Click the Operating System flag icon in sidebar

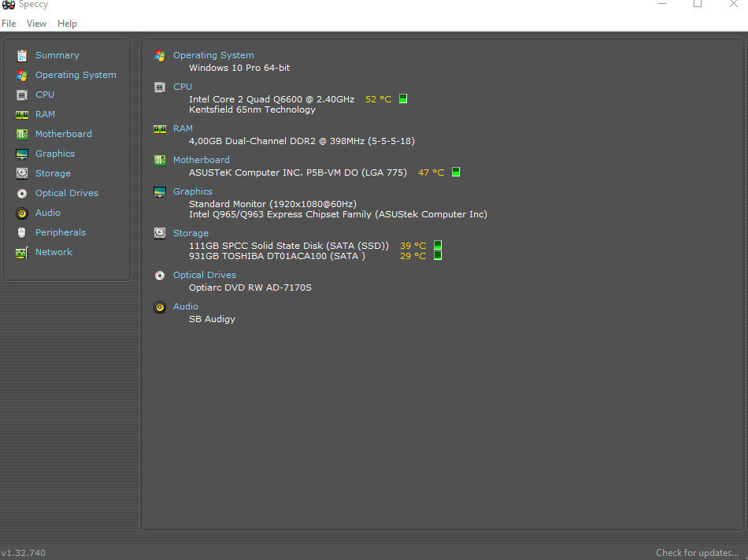(22, 76)
